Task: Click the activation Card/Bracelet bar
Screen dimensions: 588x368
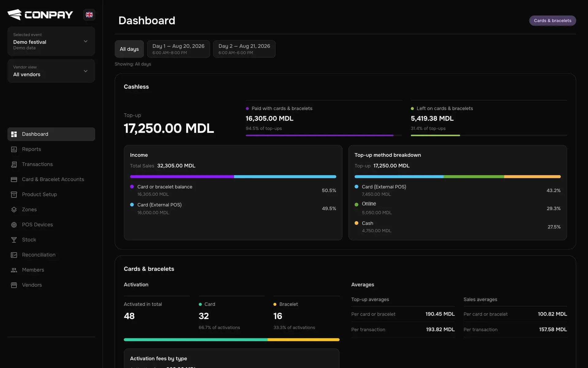Action: (x=232, y=339)
